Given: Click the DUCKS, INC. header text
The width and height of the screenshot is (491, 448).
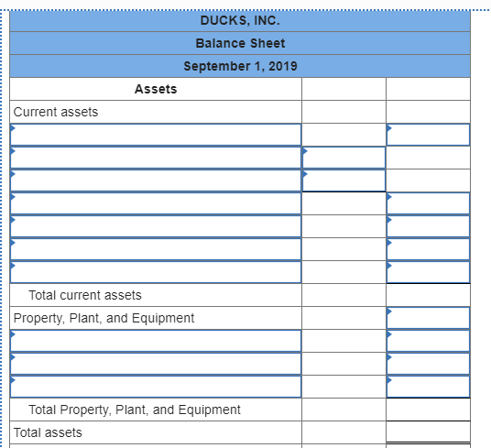Looking at the screenshot, I should [x=240, y=20].
